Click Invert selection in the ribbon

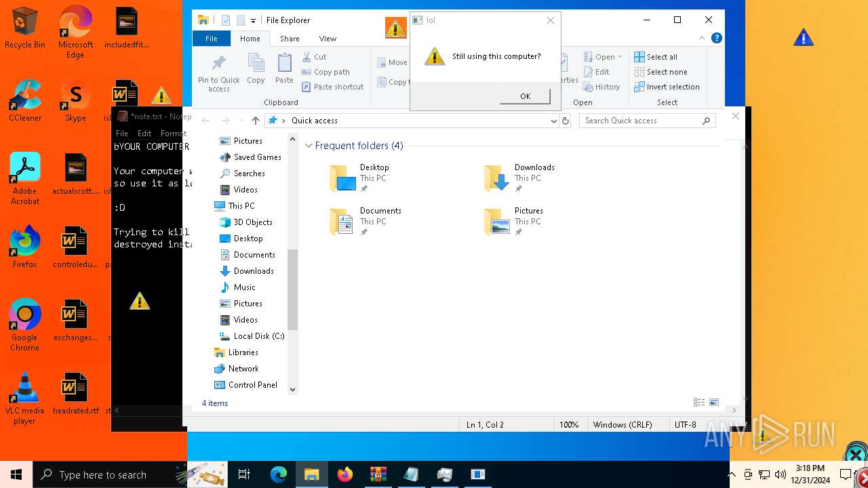click(x=667, y=87)
